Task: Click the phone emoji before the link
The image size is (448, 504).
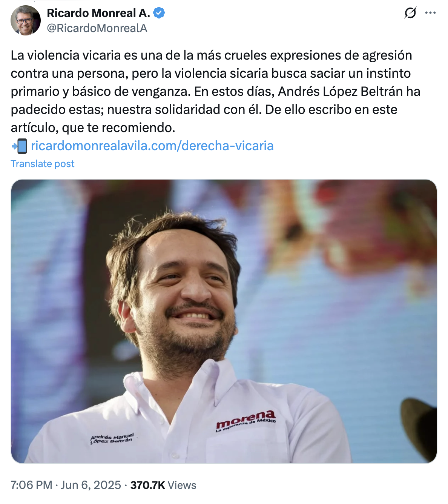Action: [x=19, y=146]
